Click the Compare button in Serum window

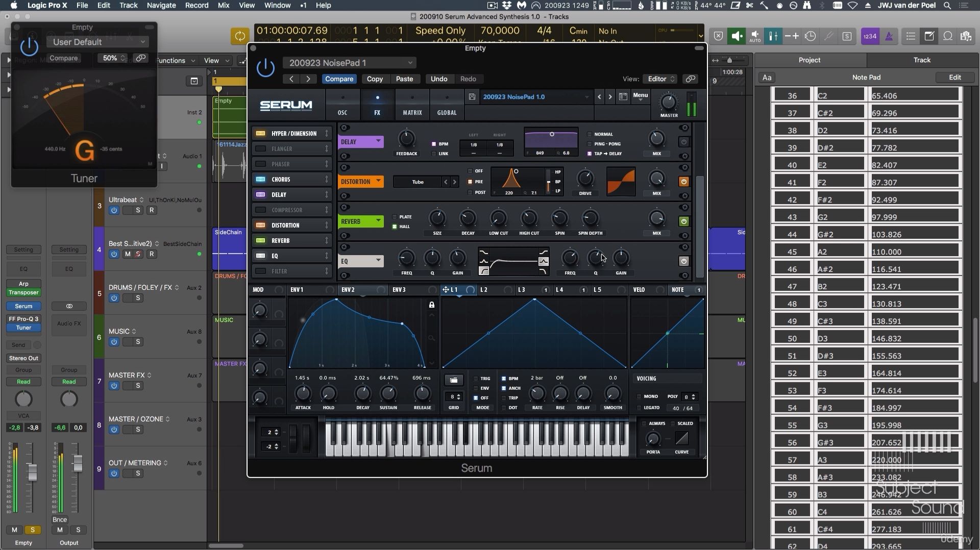point(339,79)
